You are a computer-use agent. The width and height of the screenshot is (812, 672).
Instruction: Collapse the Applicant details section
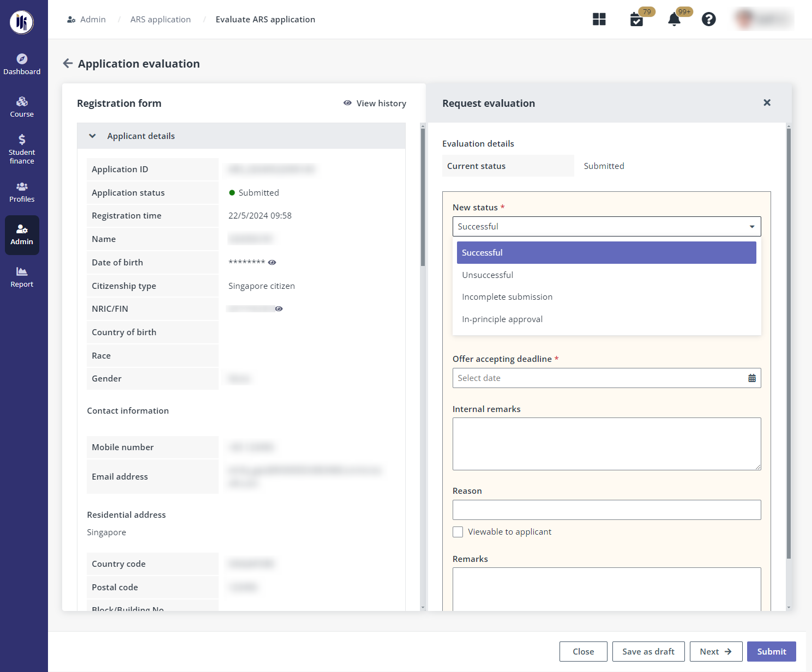[93, 136]
